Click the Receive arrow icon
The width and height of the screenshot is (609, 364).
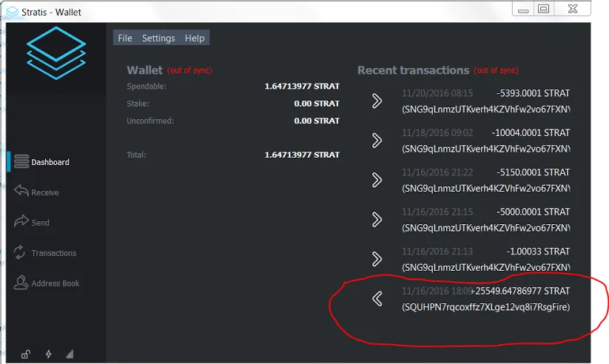coord(21,191)
